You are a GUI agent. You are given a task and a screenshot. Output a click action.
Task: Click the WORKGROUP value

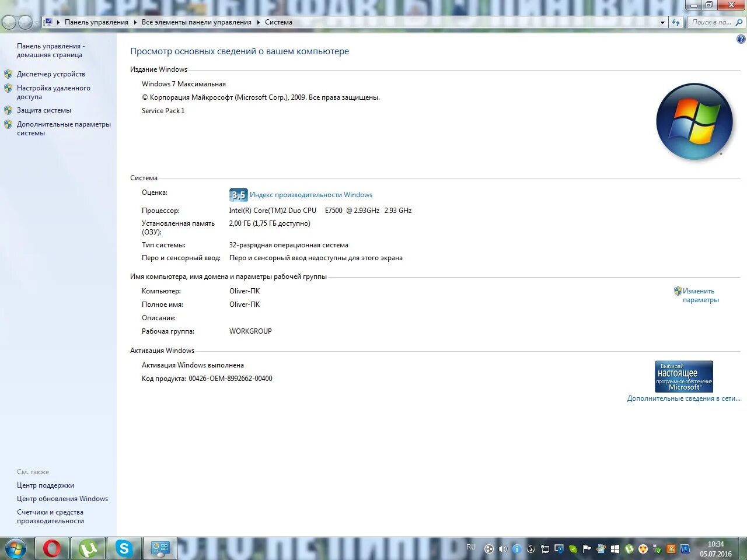click(250, 331)
